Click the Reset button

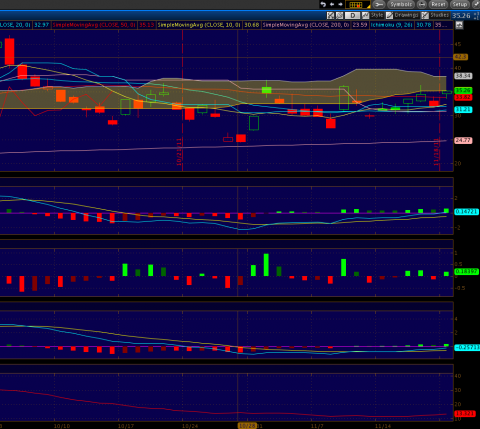[438, 4]
